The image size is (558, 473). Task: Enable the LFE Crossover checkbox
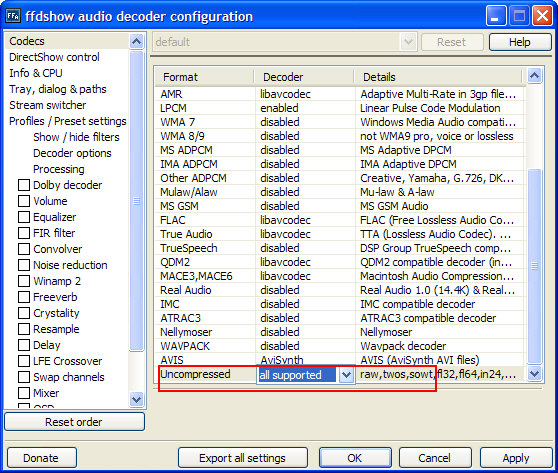pyautogui.click(x=24, y=361)
